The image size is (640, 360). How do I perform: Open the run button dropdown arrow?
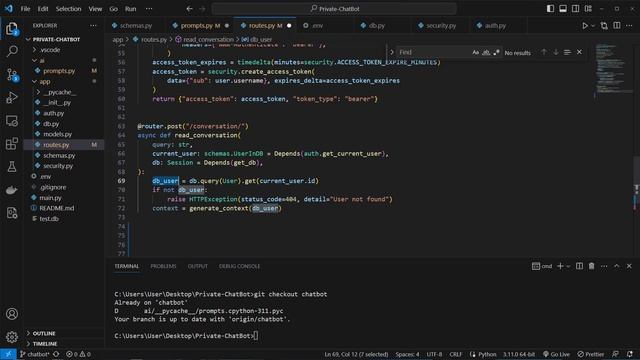593,26
